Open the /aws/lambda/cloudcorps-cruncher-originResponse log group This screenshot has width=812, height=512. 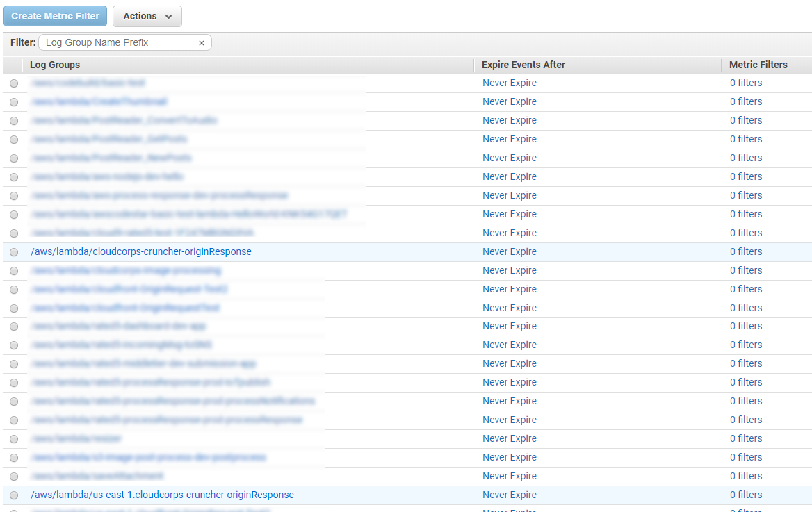141,251
